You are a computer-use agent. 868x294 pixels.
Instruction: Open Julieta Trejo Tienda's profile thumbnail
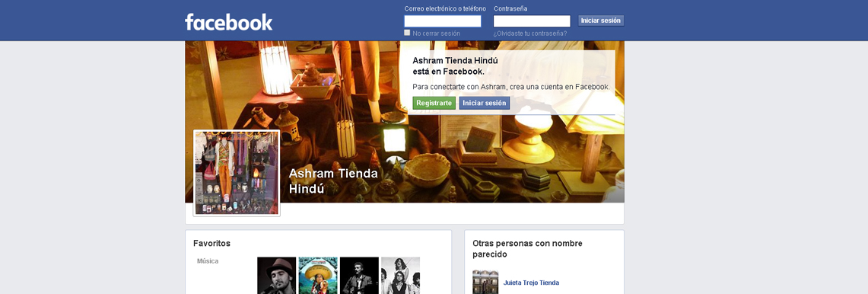point(485,282)
